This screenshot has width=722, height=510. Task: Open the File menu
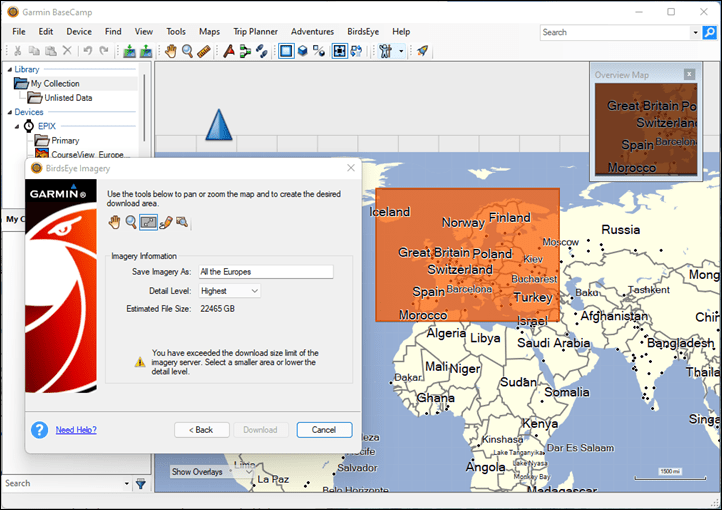[19, 31]
